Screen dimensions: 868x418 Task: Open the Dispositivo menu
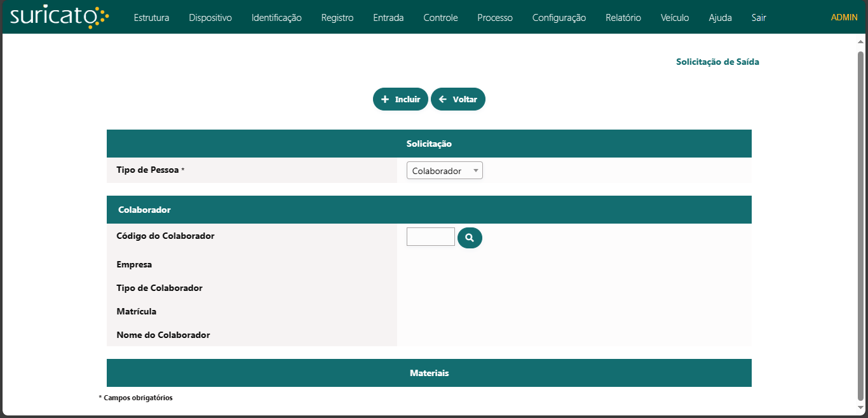coord(210,18)
